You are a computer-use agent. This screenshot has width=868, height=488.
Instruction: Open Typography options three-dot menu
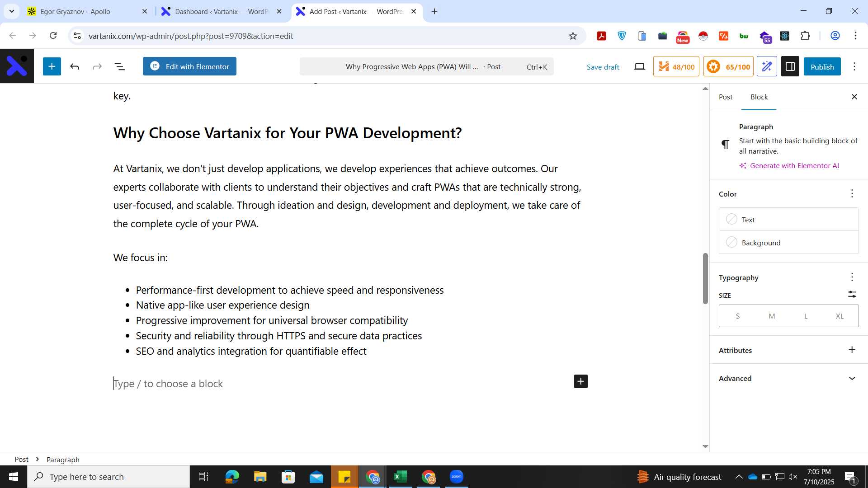(x=852, y=277)
